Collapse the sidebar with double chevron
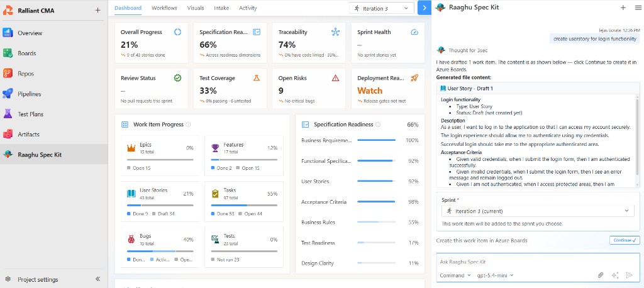644x288 pixels. tap(97, 279)
